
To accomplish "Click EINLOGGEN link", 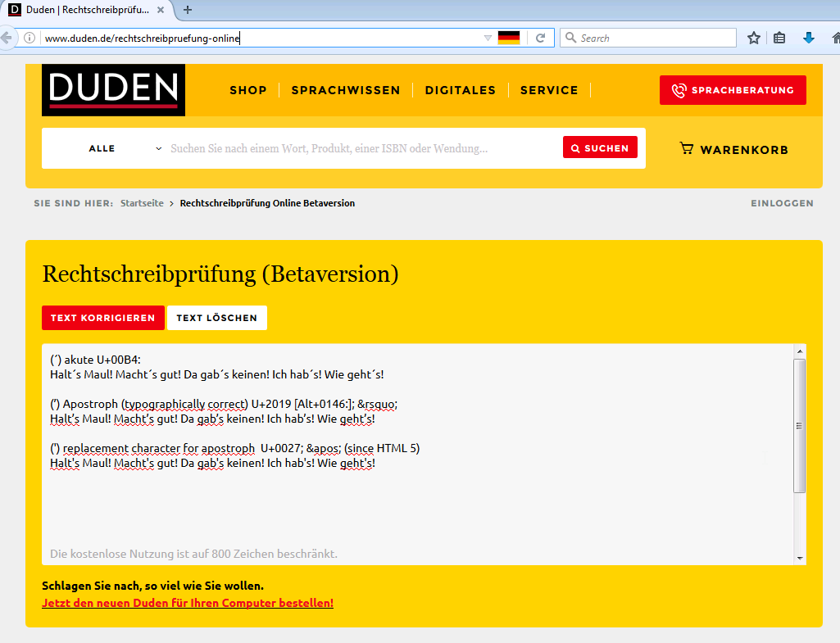I will point(782,203).
